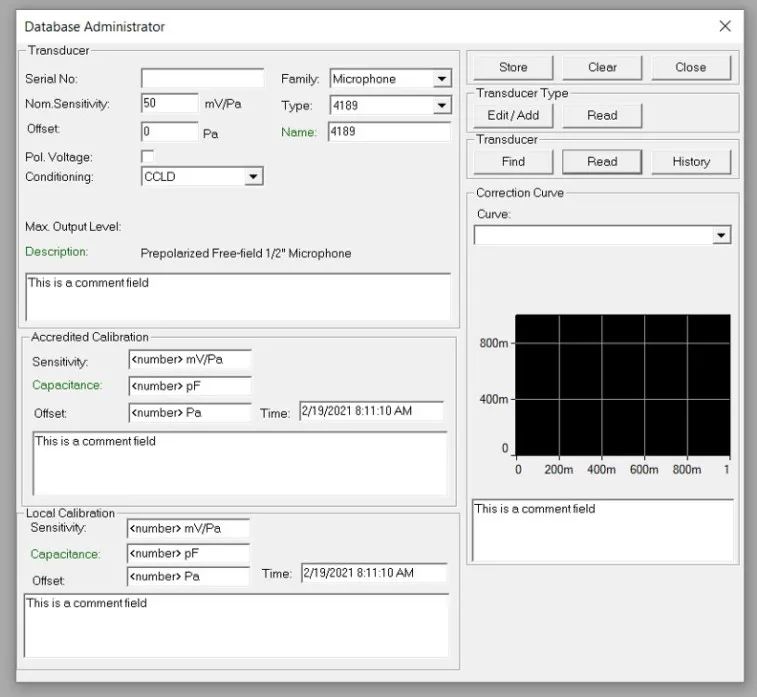Click Capacitance label in Local Calibration
Viewport: 757px width, 697px height.
pyautogui.click(x=65, y=554)
